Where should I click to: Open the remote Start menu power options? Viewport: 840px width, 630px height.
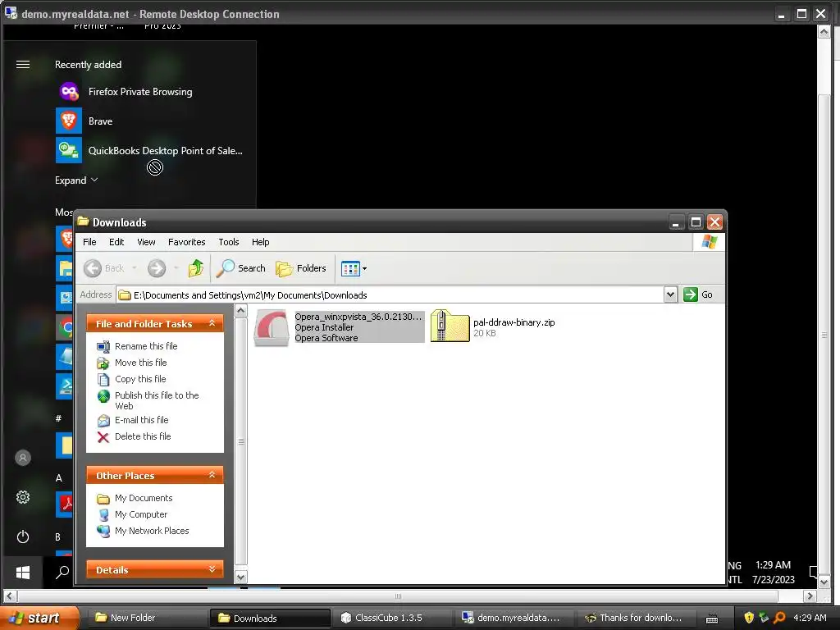click(x=22, y=536)
